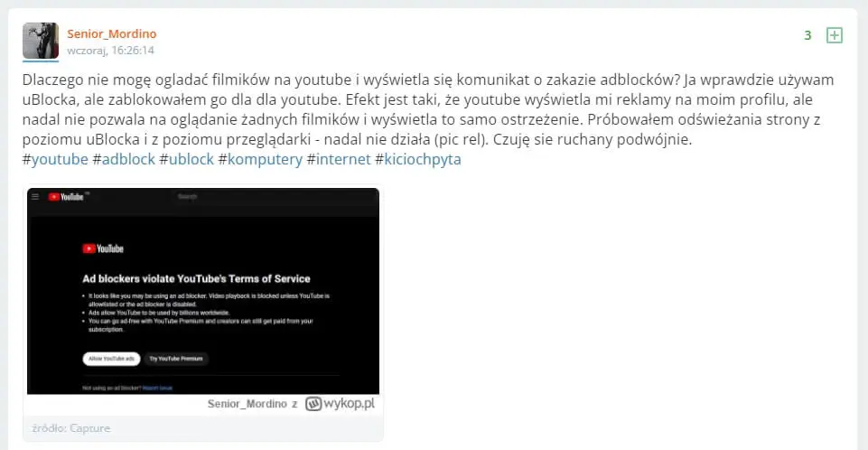
Task: Click the wykop.pl watermark logo
Action: 340,404
